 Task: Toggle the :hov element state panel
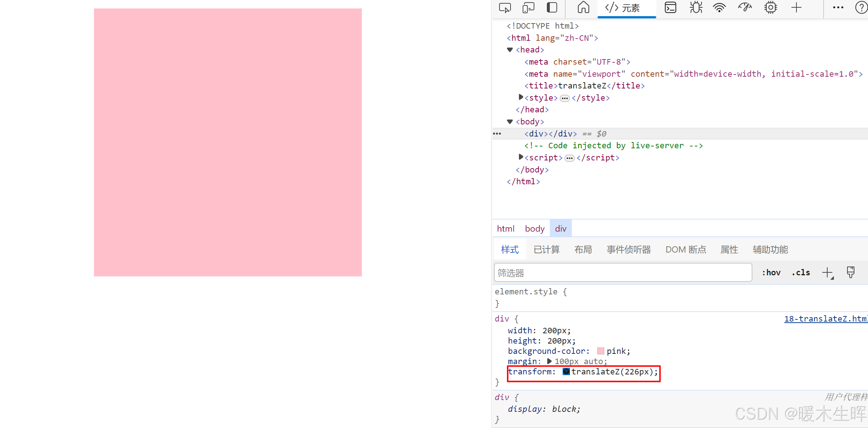coord(771,272)
